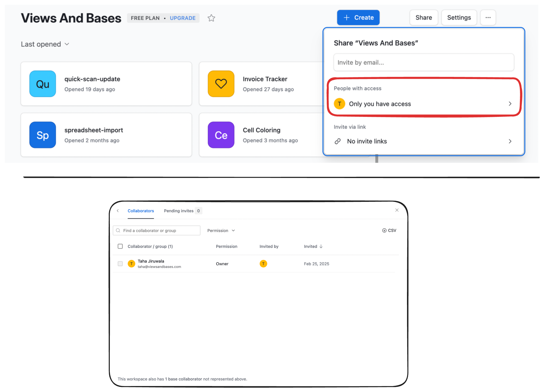Click the invite link chain icon
The width and height of the screenshot is (544, 392).
click(x=338, y=141)
